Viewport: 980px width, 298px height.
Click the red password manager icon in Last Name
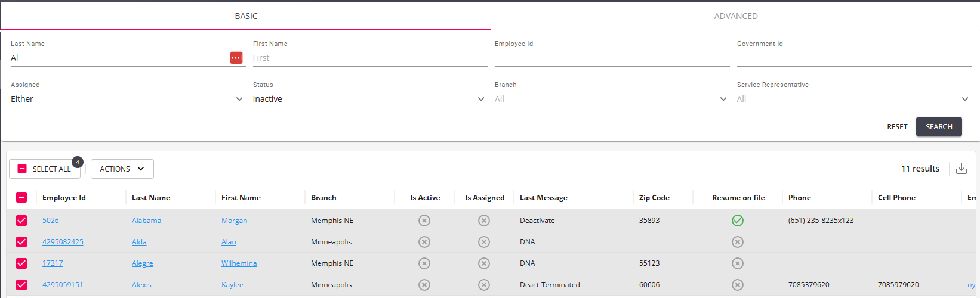click(236, 58)
